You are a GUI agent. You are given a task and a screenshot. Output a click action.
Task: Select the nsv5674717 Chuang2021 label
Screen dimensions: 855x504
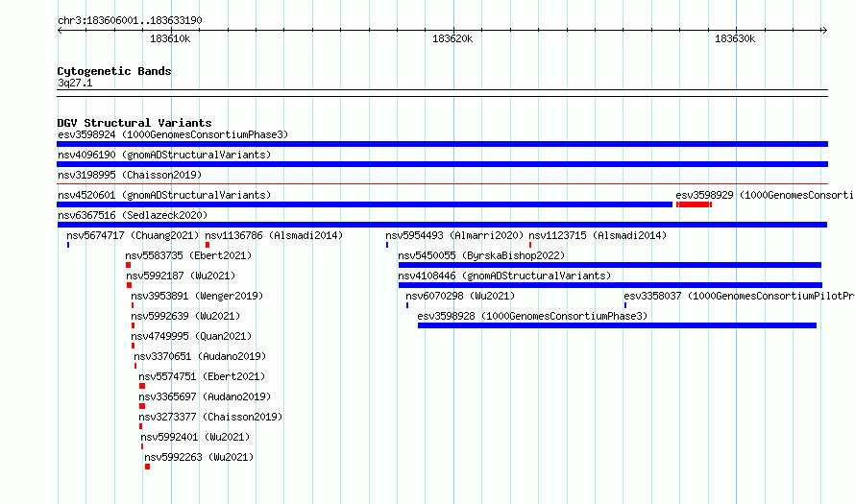[x=133, y=235]
